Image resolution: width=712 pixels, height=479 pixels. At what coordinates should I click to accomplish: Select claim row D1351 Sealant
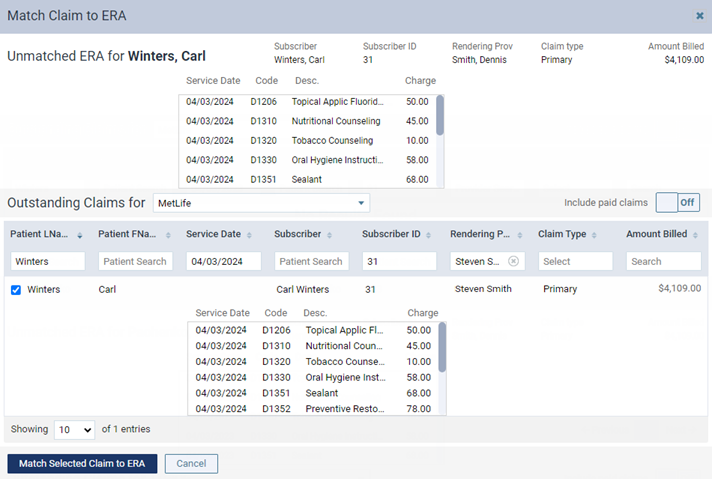coord(313,393)
